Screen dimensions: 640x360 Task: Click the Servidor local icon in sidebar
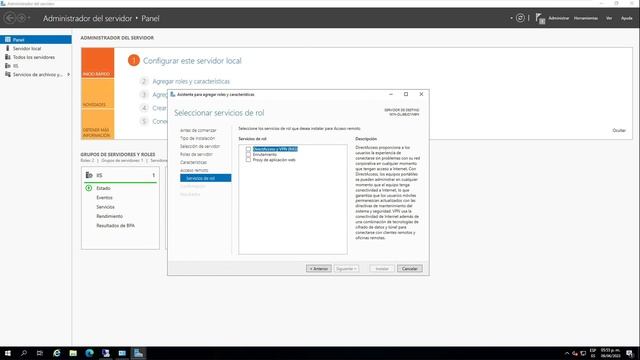[x=7, y=48]
